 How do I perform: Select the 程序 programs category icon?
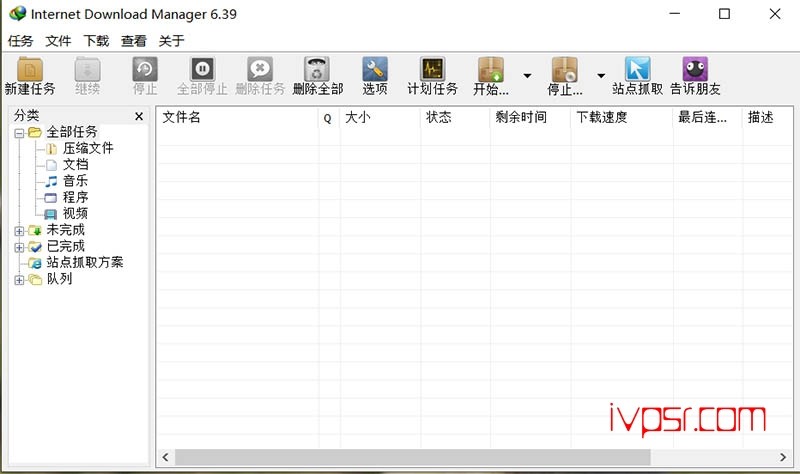tap(51, 197)
